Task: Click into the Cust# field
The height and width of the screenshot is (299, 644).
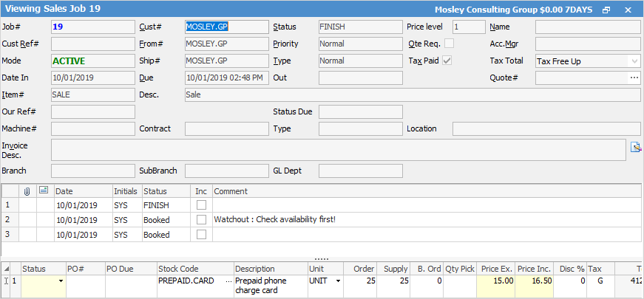Action: [x=226, y=27]
